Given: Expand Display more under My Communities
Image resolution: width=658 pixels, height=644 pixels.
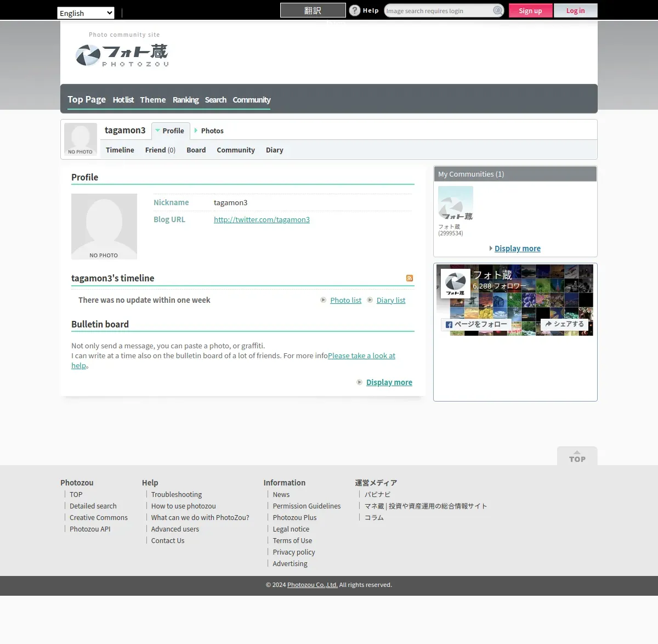Looking at the screenshot, I should click(x=517, y=248).
